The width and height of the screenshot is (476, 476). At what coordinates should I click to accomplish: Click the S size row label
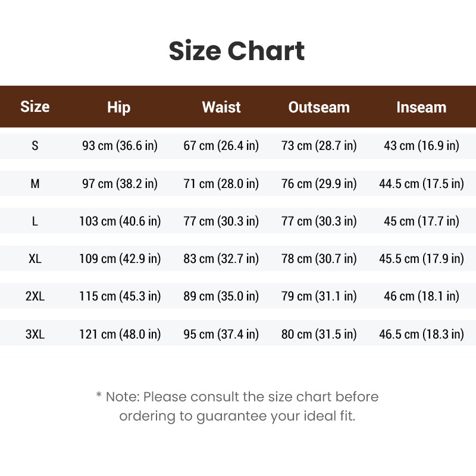click(x=35, y=146)
